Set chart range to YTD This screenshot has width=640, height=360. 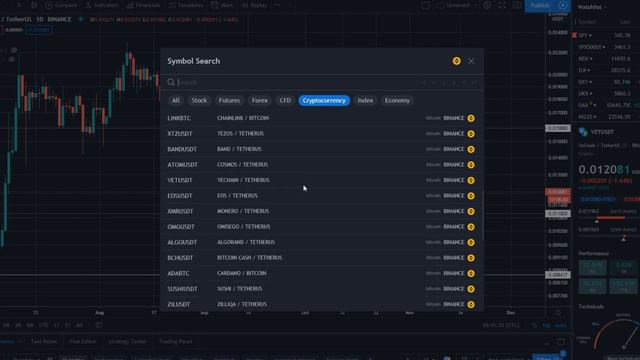(43, 325)
